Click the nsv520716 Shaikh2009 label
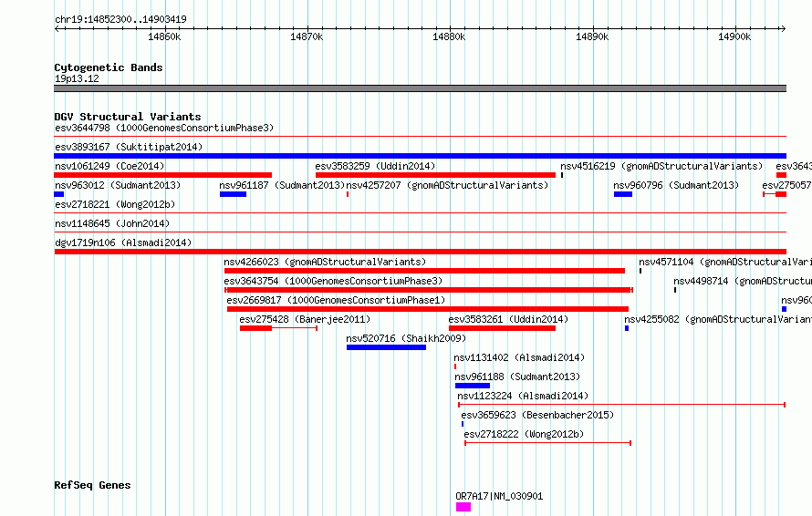The height and width of the screenshot is (516, 812). tap(406, 338)
